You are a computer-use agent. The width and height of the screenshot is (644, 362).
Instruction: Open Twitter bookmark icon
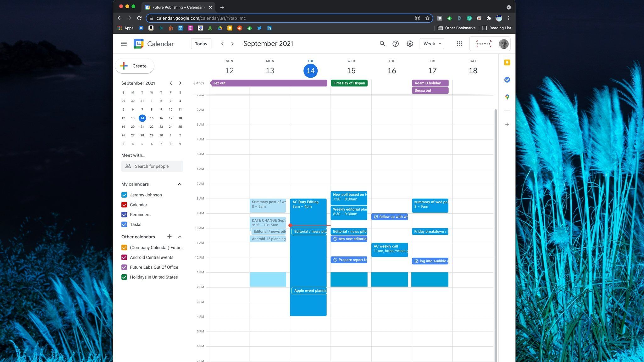pyautogui.click(x=259, y=28)
